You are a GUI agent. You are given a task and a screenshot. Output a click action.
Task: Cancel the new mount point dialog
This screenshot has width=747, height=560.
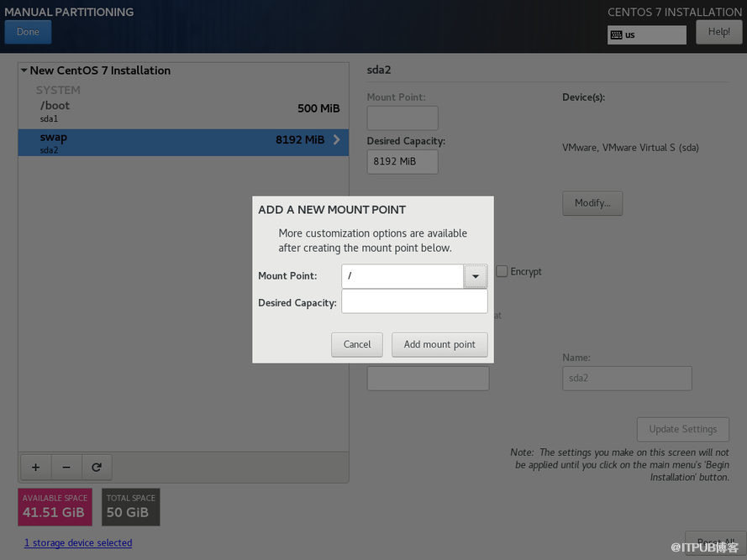(x=357, y=344)
